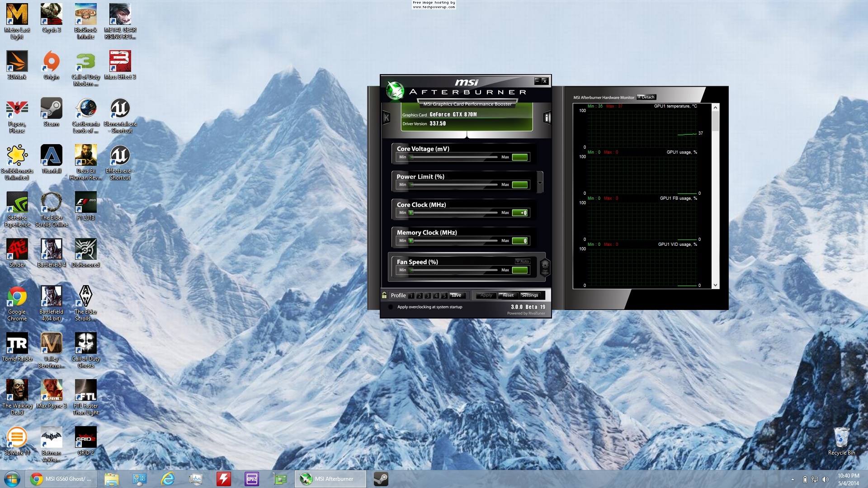The height and width of the screenshot is (488, 868).
Task: Select profile slot 1
Action: tap(411, 296)
